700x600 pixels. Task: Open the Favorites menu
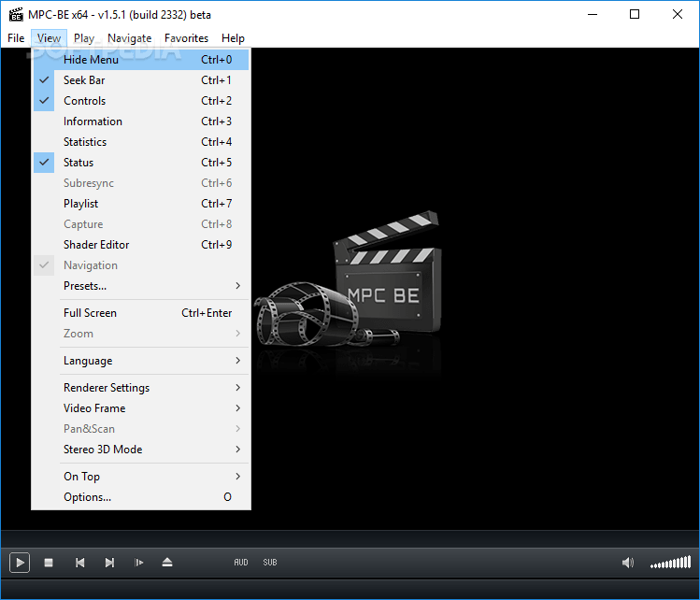pyautogui.click(x=186, y=38)
